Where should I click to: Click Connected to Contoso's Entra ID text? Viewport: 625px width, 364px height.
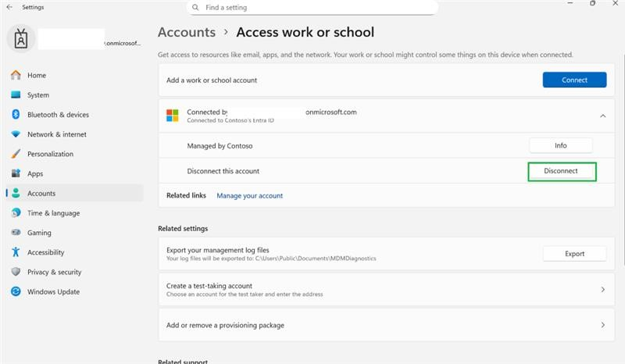(230, 120)
